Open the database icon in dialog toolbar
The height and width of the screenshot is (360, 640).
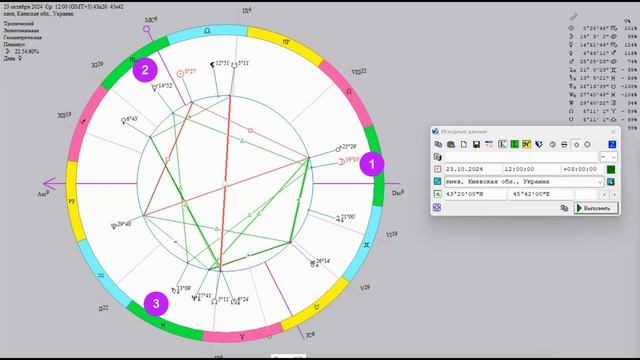451,144
